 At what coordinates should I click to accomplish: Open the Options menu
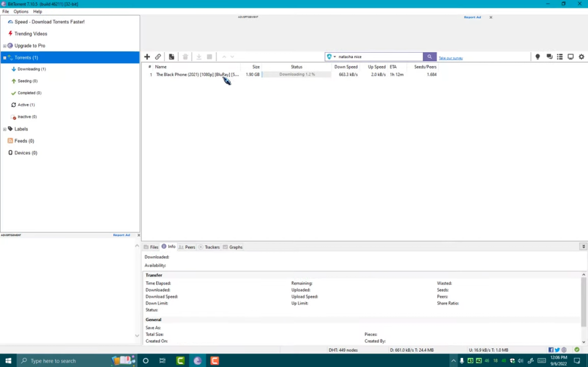[21, 12]
